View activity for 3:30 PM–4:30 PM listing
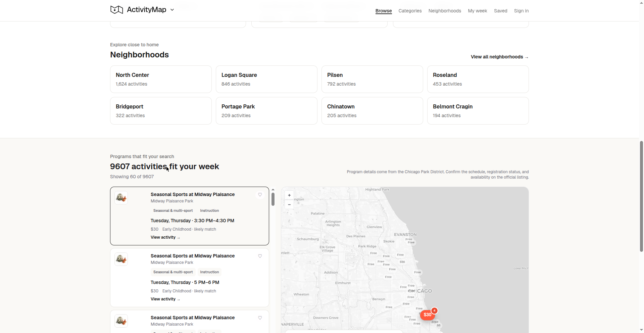Image resolution: width=644 pixels, height=333 pixels. click(x=165, y=237)
